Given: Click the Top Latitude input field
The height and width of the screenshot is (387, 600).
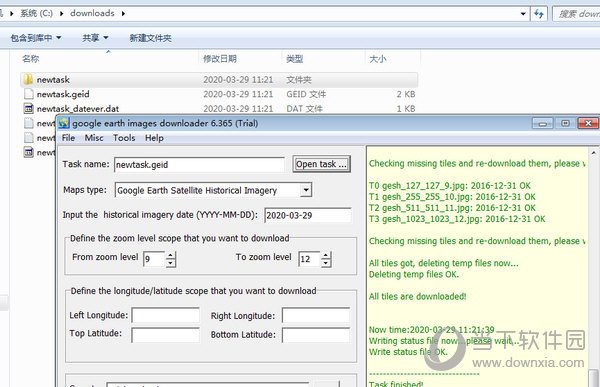Looking at the screenshot, I should (165, 335).
